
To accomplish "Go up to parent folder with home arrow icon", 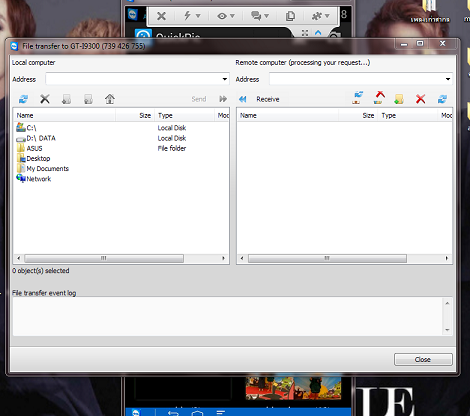I will point(110,99).
